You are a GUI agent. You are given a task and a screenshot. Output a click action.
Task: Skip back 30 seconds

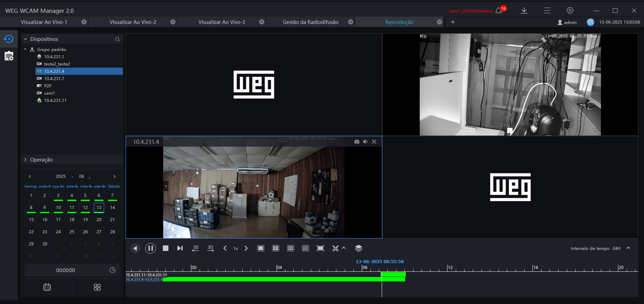(195, 248)
